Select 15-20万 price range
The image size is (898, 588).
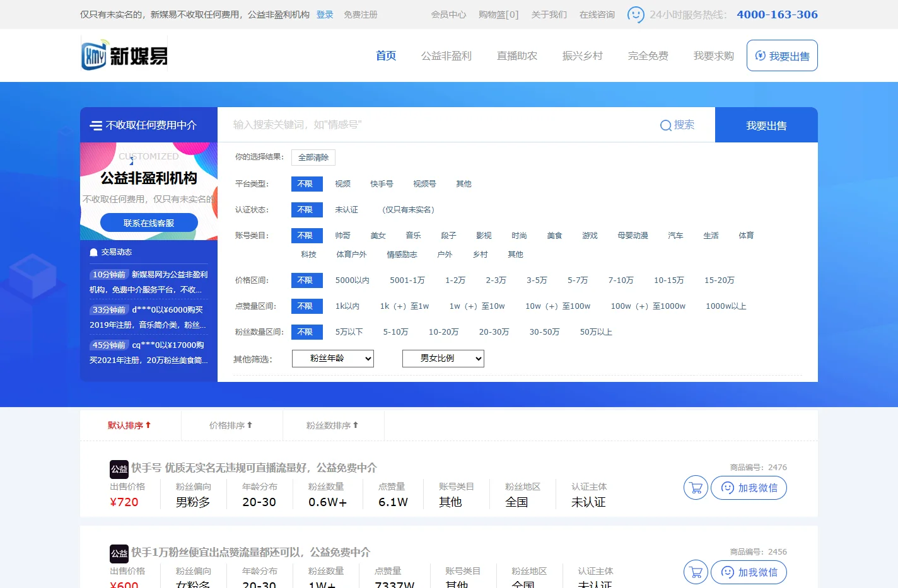click(x=720, y=280)
